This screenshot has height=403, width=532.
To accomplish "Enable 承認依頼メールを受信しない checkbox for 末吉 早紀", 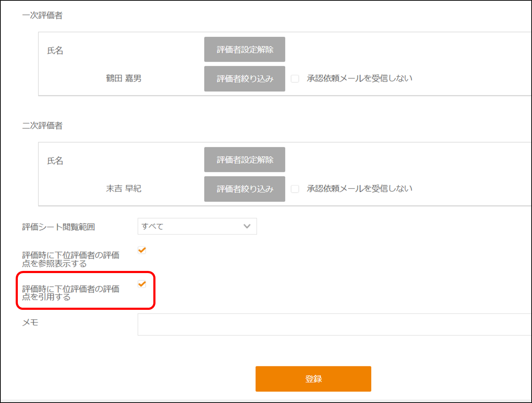I will click(295, 189).
